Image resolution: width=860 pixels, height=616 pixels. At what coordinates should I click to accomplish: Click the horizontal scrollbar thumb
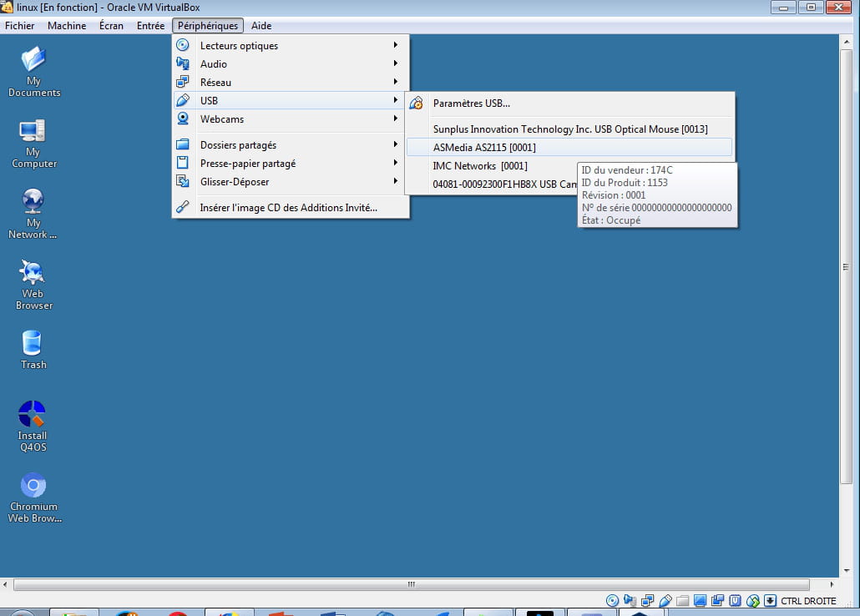[412, 584]
